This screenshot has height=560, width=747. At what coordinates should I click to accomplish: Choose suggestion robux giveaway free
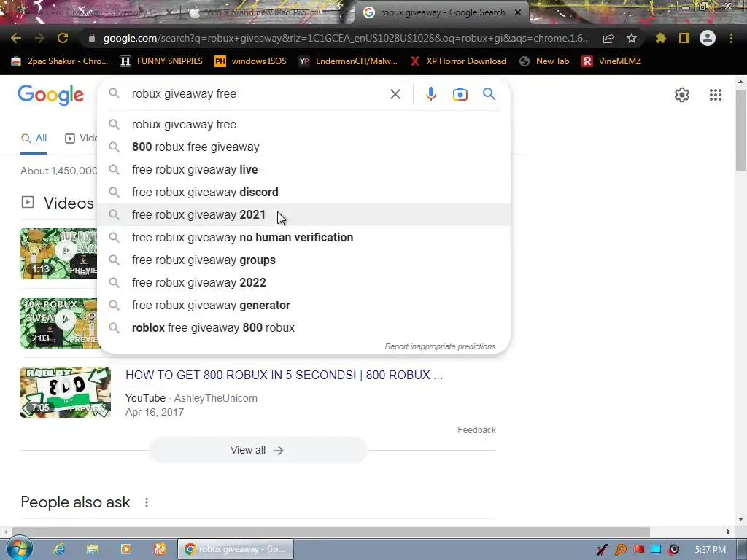pyautogui.click(x=304, y=124)
